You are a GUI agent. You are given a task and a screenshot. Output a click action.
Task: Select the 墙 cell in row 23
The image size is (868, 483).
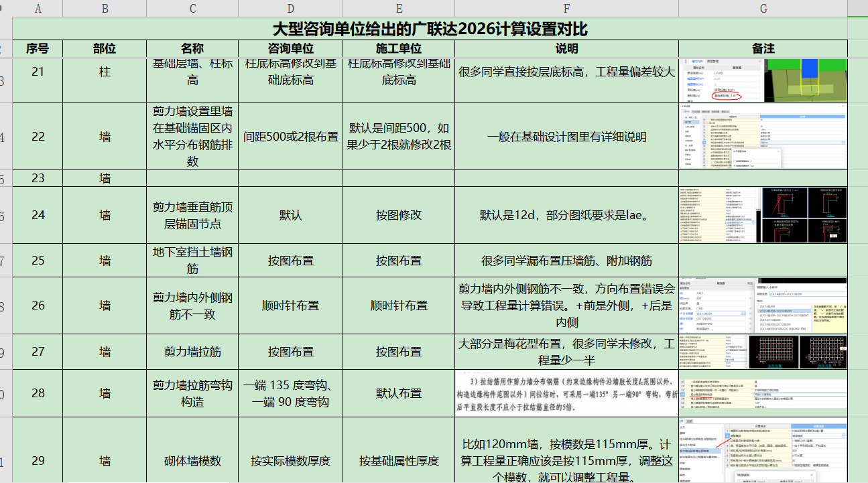(105, 178)
